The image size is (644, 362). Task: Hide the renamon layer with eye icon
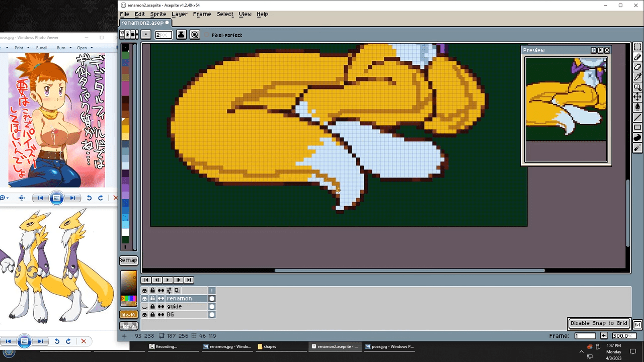tap(145, 299)
